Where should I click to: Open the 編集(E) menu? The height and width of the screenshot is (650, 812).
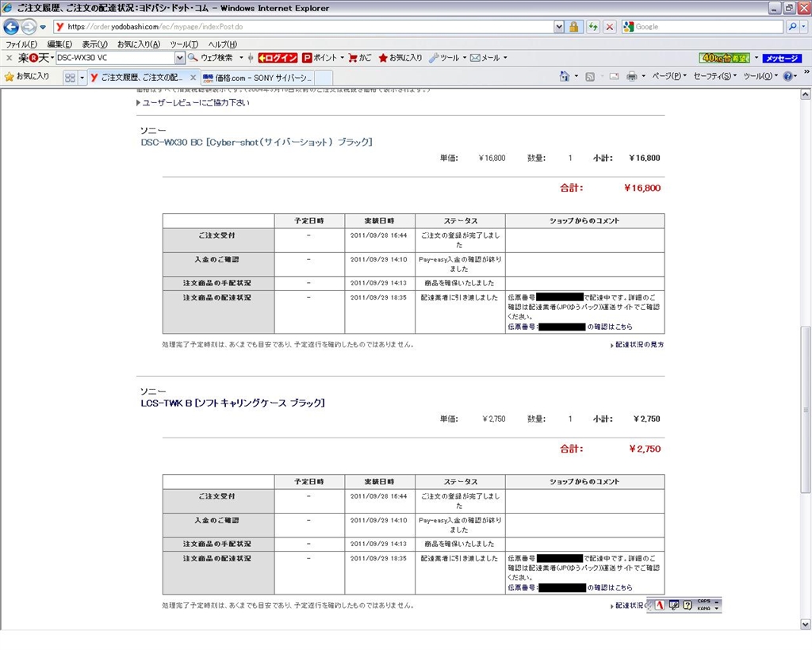point(59,44)
